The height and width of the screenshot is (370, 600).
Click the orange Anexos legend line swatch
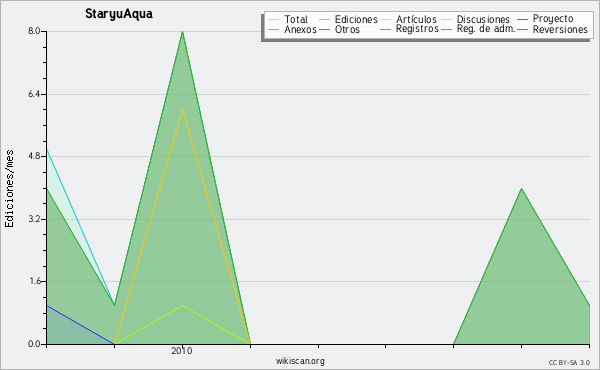(274, 29)
